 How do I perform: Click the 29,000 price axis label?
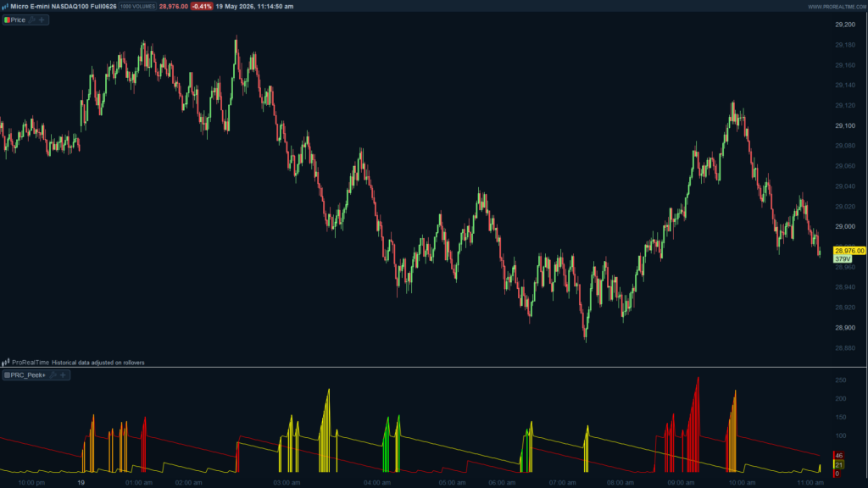[x=845, y=227]
